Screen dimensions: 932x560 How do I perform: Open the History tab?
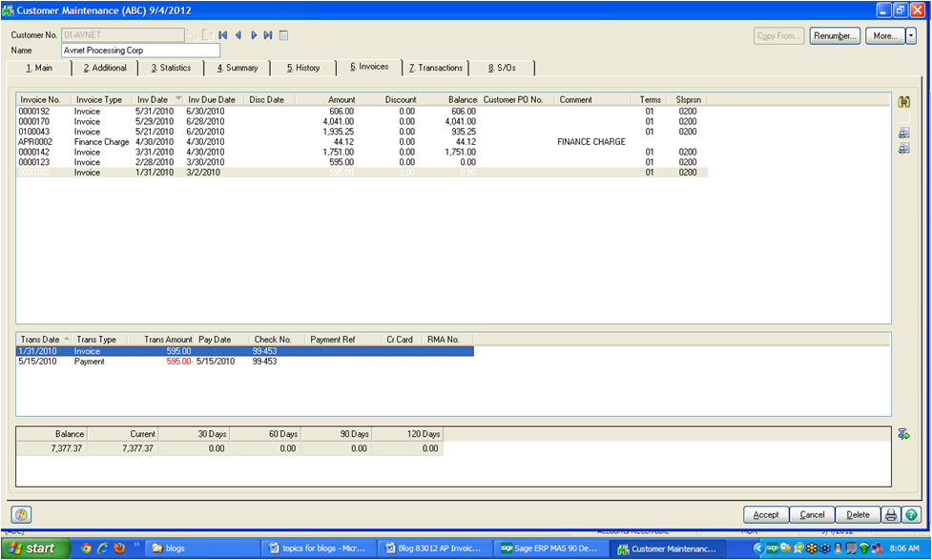[302, 68]
